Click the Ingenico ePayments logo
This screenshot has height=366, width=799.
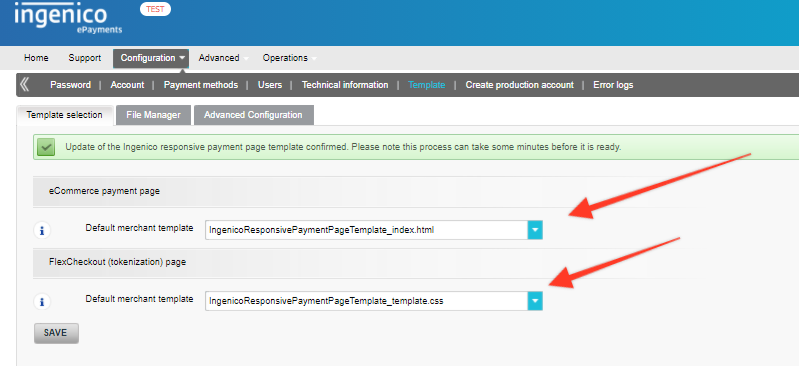[68, 18]
